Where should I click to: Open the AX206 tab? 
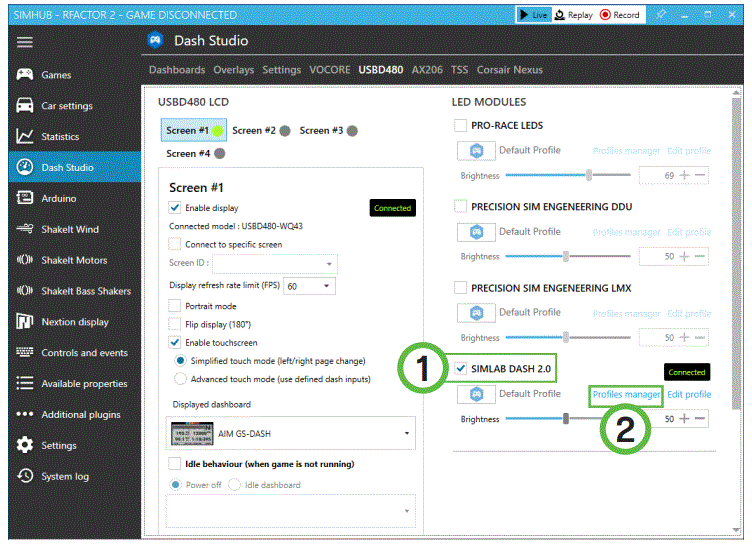point(427,70)
